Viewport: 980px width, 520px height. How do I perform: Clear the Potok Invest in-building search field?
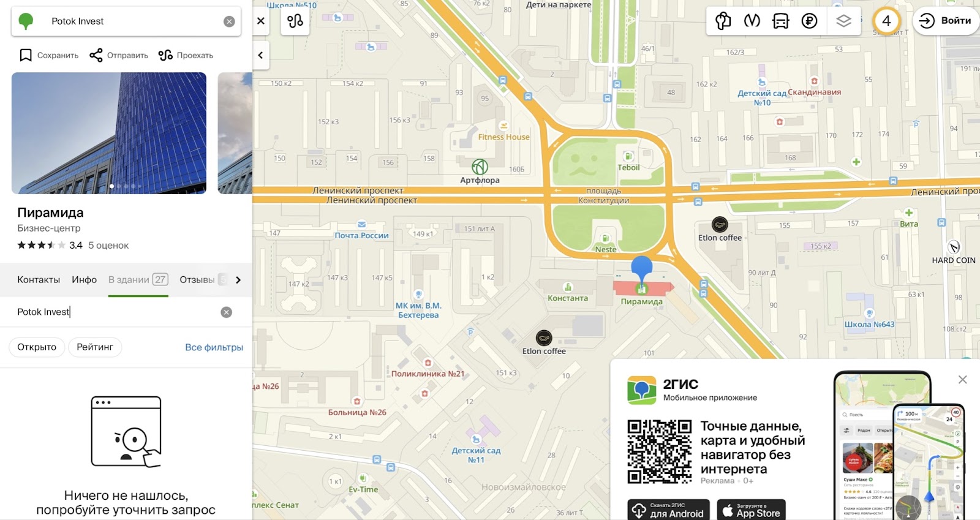pos(227,312)
